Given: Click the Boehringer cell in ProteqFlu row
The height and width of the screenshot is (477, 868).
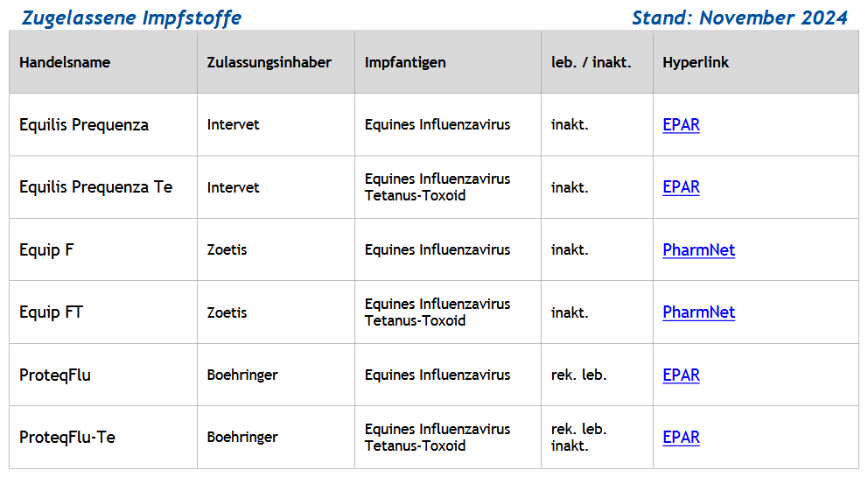Looking at the screenshot, I should click(242, 375).
